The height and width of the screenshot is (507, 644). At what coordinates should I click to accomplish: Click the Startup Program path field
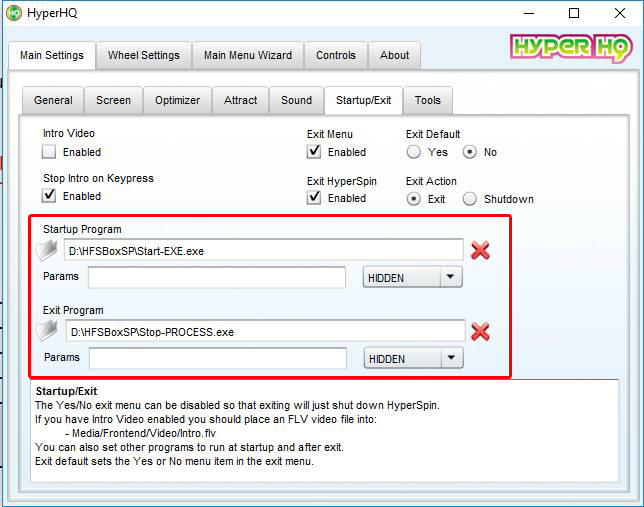pos(264,250)
